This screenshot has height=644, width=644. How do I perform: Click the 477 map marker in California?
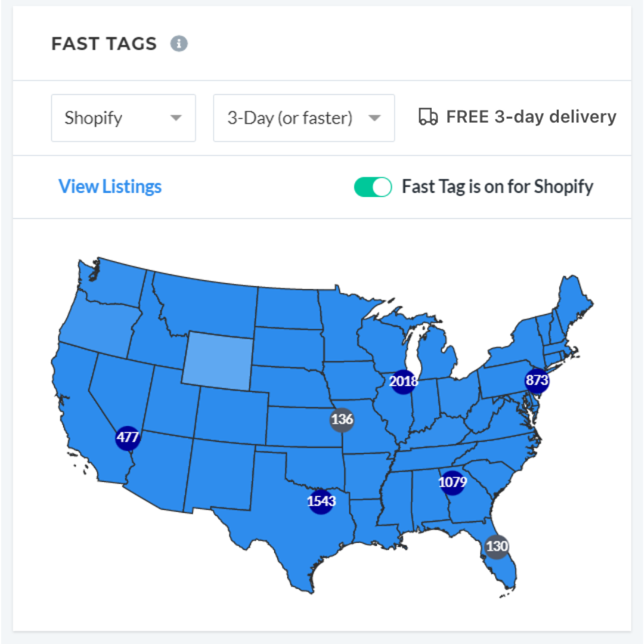coord(128,438)
